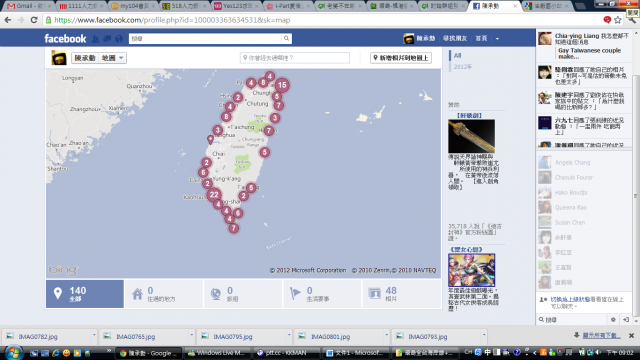This screenshot has height=360, width=640.
Task: Open the sword ad thumbnail
Action: point(471,136)
